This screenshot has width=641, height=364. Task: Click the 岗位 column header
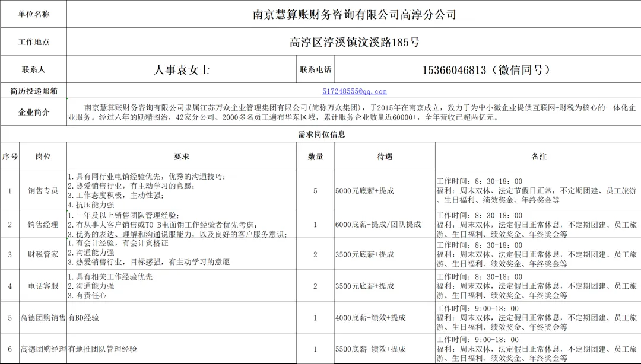(x=43, y=156)
